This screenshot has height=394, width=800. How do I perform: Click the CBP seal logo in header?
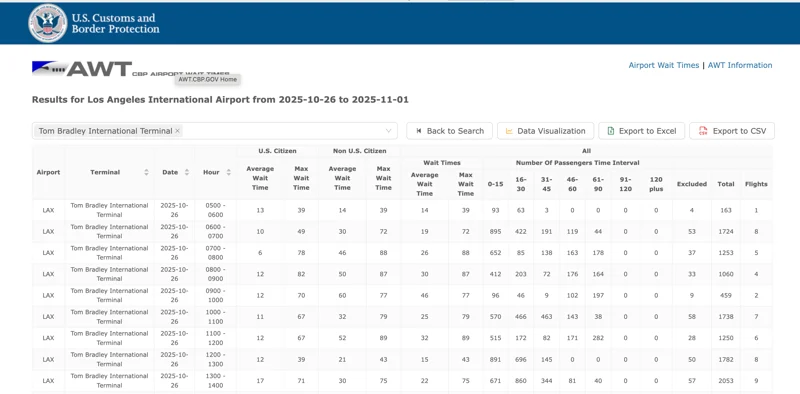47,23
